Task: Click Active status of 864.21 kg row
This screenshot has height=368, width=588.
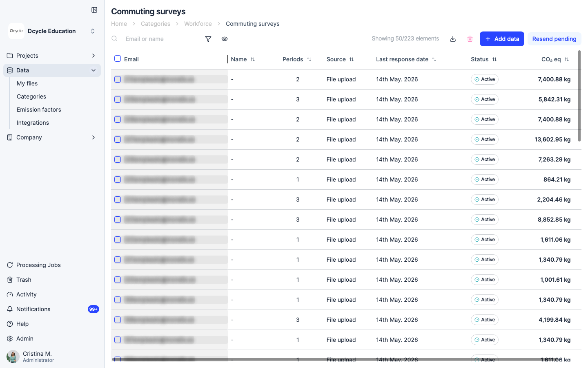Action: tap(485, 180)
